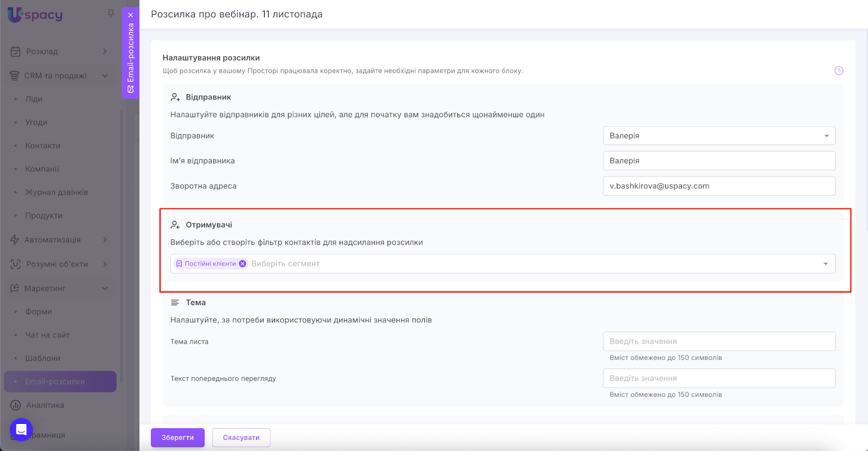This screenshot has width=868, height=451.
Task: Click the help question mark icon
Action: pyautogui.click(x=838, y=71)
